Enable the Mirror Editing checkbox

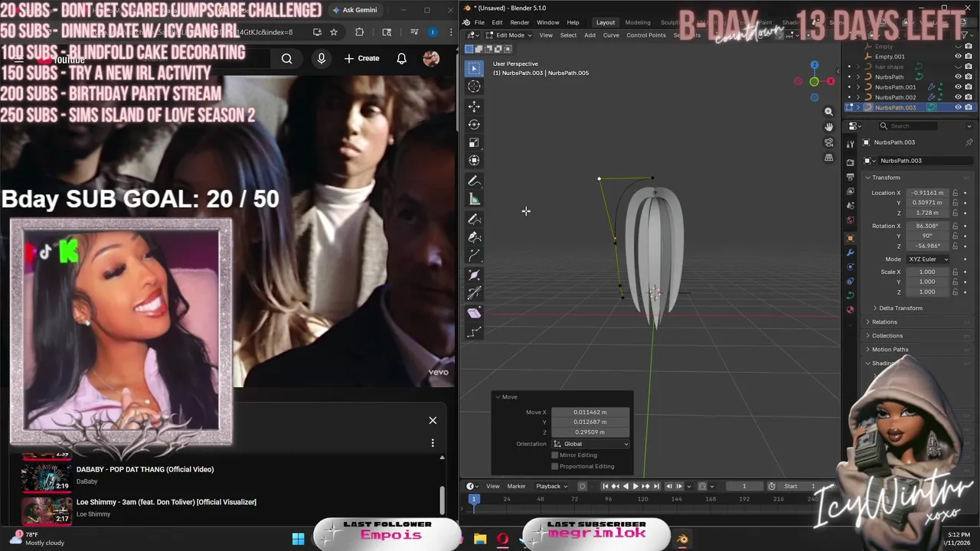[555, 455]
